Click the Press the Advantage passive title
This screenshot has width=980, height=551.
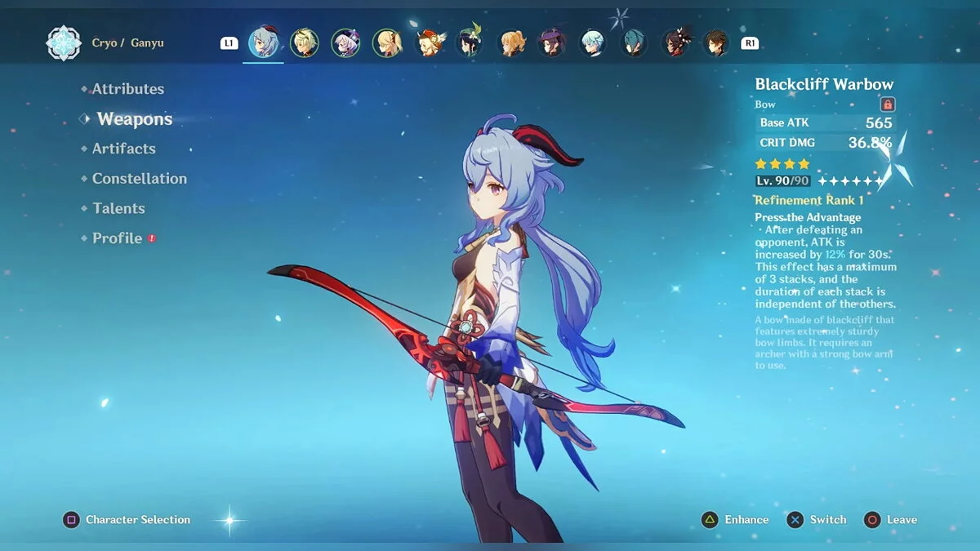[808, 218]
